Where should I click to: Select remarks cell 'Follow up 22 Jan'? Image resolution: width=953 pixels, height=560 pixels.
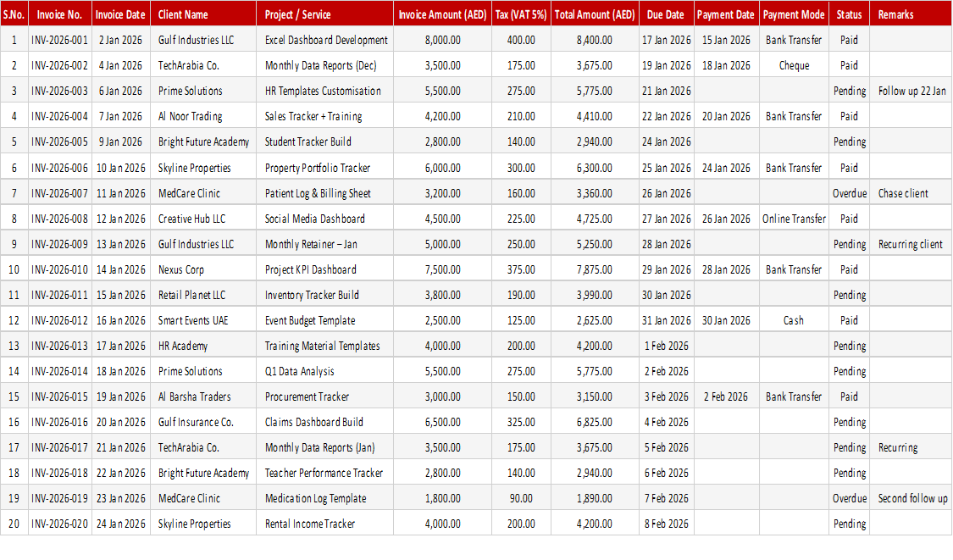[x=911, y=91]
